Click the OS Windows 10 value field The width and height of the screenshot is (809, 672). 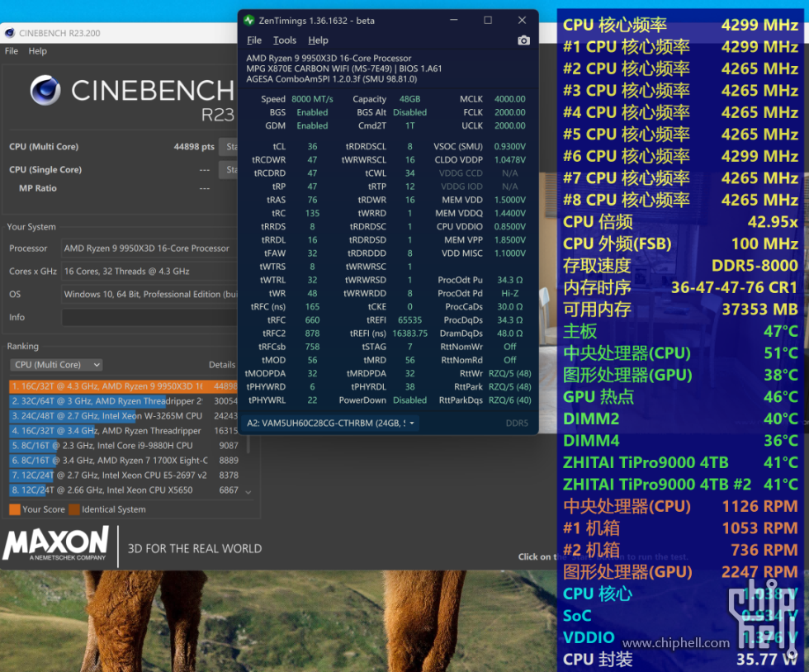point(149,294)
